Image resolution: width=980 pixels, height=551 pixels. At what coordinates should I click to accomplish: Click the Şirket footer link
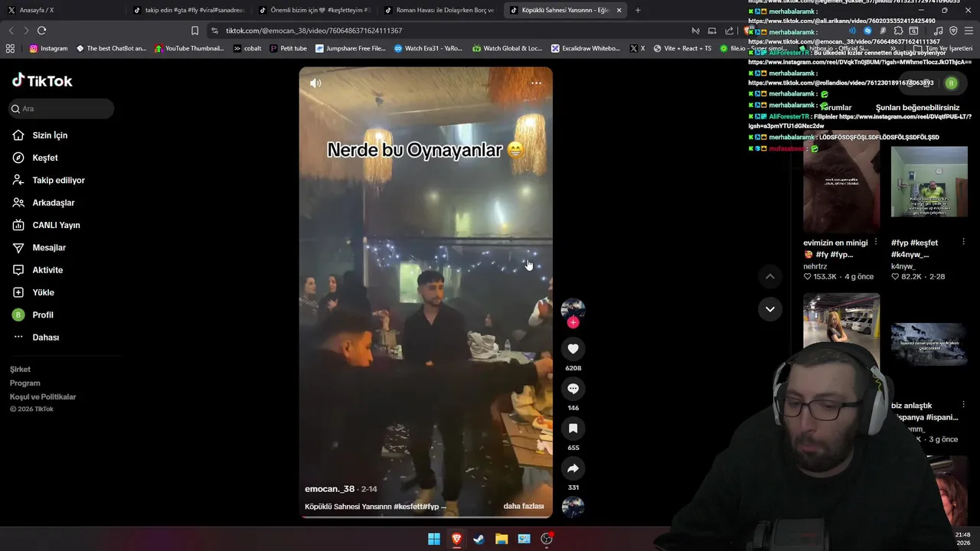[20, 370]
